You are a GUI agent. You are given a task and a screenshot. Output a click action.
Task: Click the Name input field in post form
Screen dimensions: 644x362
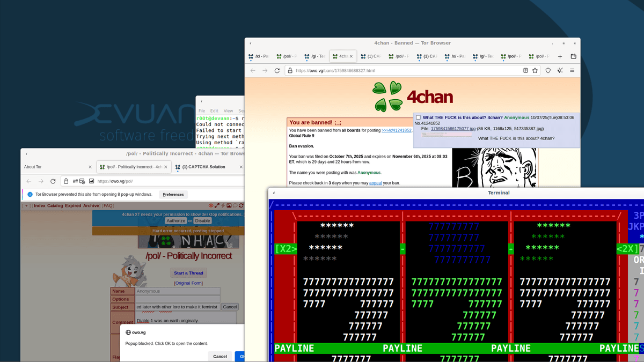[x=177, y=291]
